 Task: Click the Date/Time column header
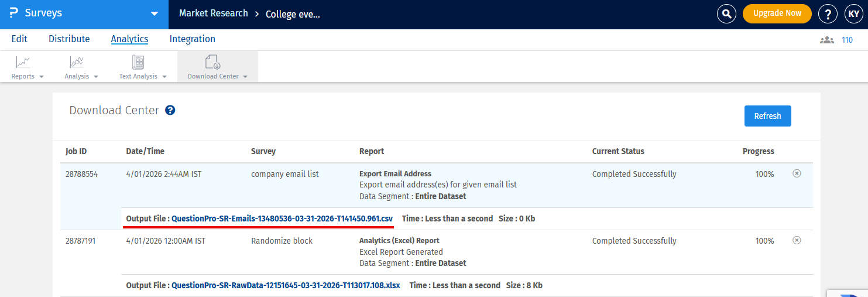click(145, 151)
